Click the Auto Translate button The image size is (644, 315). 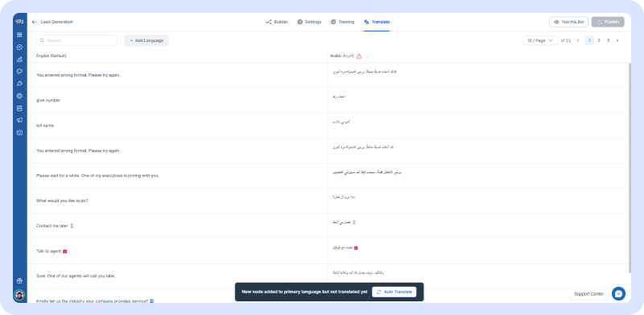coord(394,292)
